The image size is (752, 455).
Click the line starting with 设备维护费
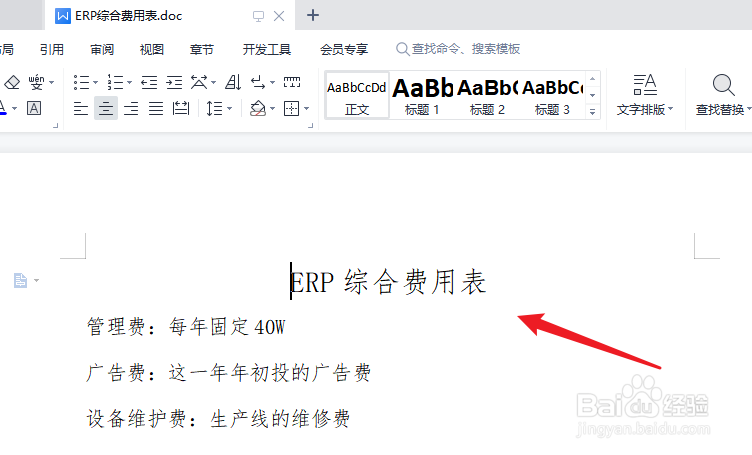coord(218,419)
